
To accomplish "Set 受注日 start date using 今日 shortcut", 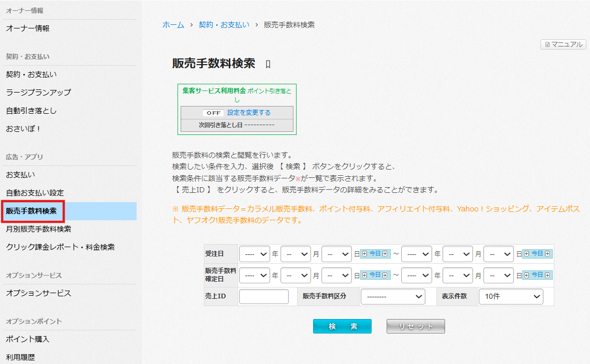I will pos(374,253).
